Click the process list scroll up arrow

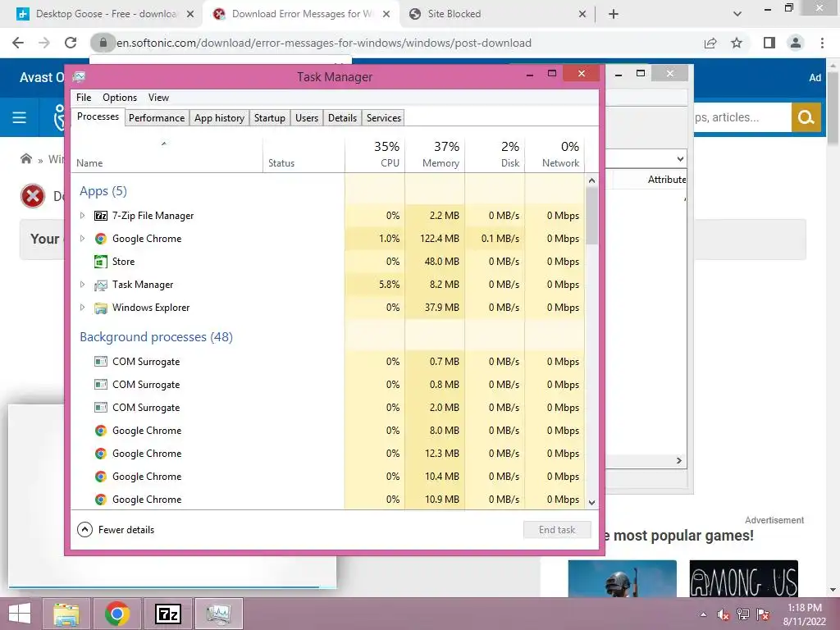point(591,180)
